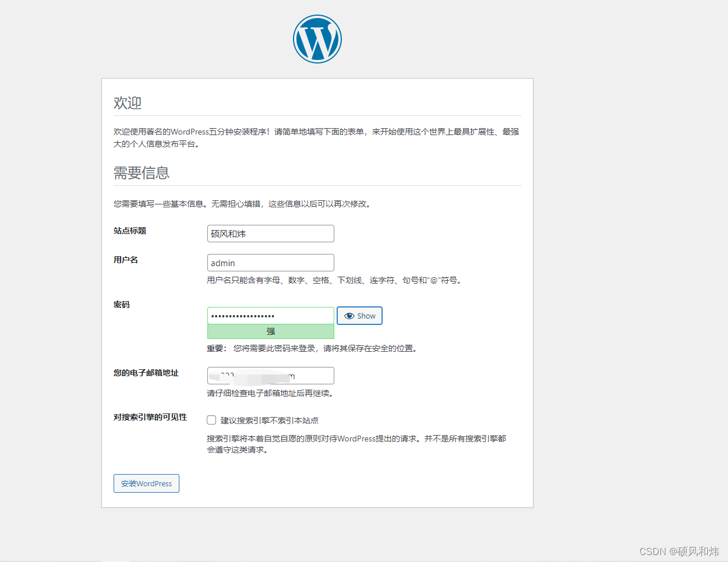Click the 对搜索引擎的可见性 label
Image resolution: width=728 pixels, height=562 pixels.
[150, 417]
